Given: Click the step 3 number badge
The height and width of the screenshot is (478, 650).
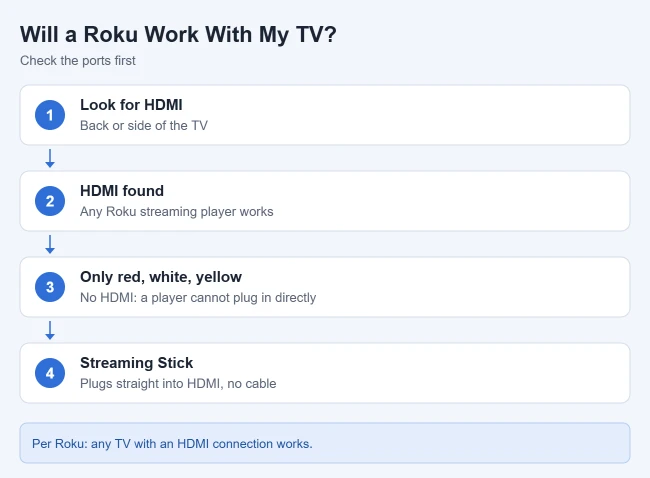Looking at the screenshot, I should (50, 287).
